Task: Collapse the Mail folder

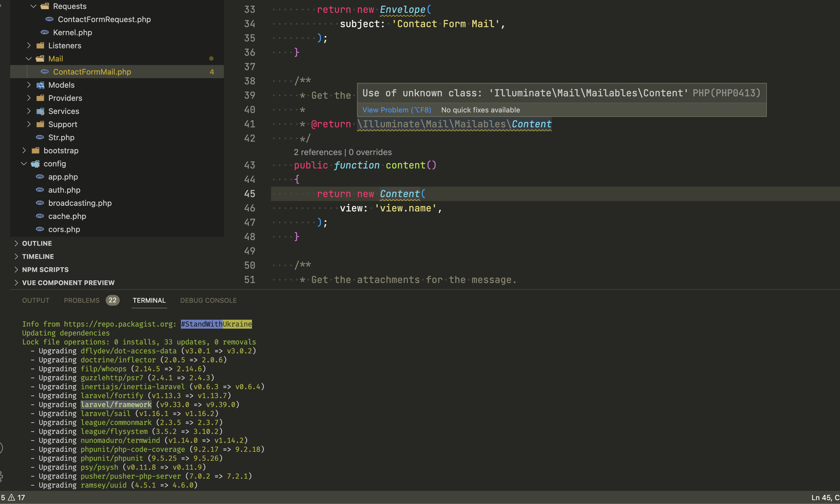Action: click(29, 59)
